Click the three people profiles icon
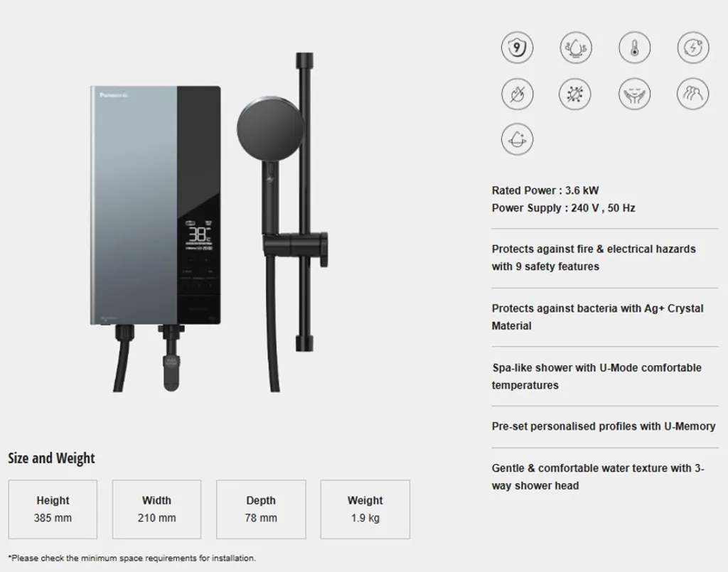 pos(692,95)
